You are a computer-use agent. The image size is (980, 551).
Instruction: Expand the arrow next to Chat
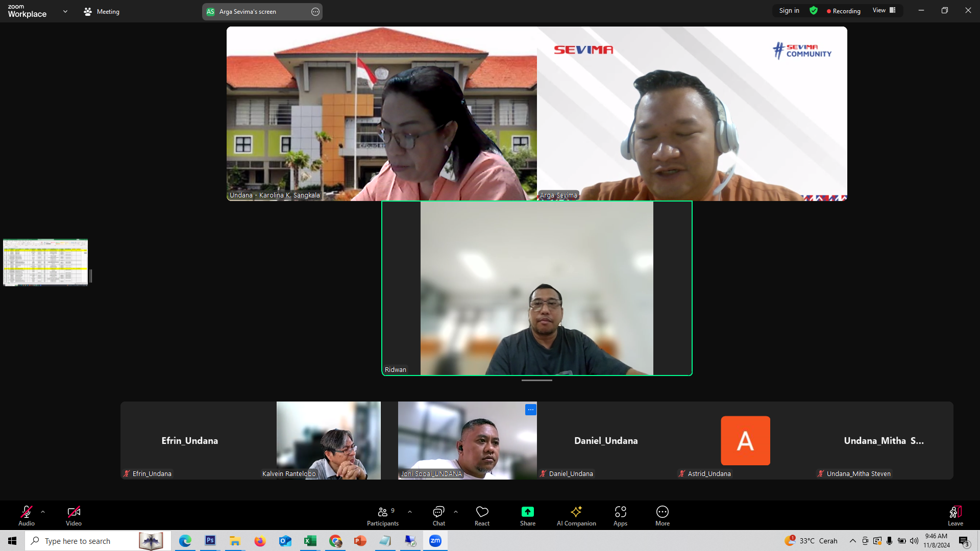(x=456, y=512)
